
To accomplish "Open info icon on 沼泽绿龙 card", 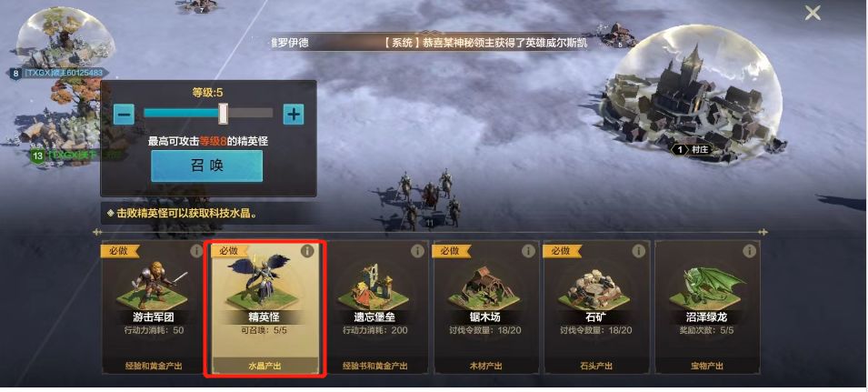I will 750,251.
